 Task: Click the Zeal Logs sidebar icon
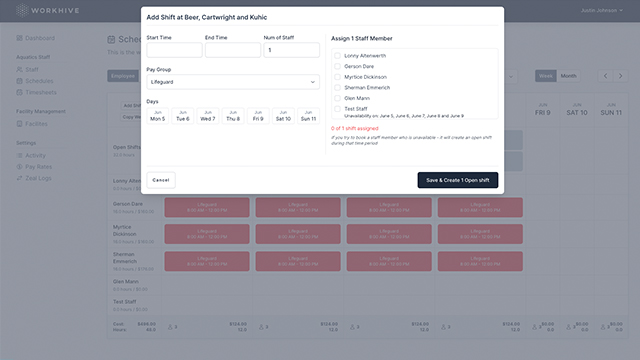point(19,178)
